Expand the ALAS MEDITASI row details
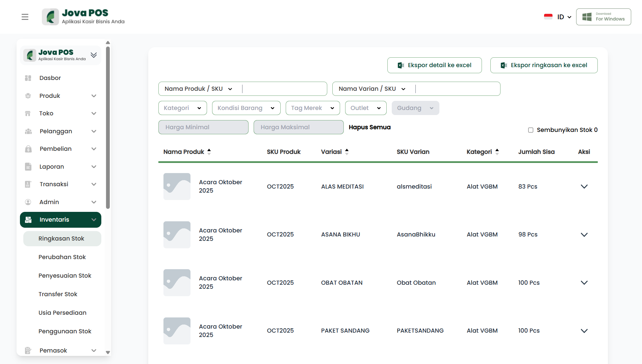 [x=584, y=187]
